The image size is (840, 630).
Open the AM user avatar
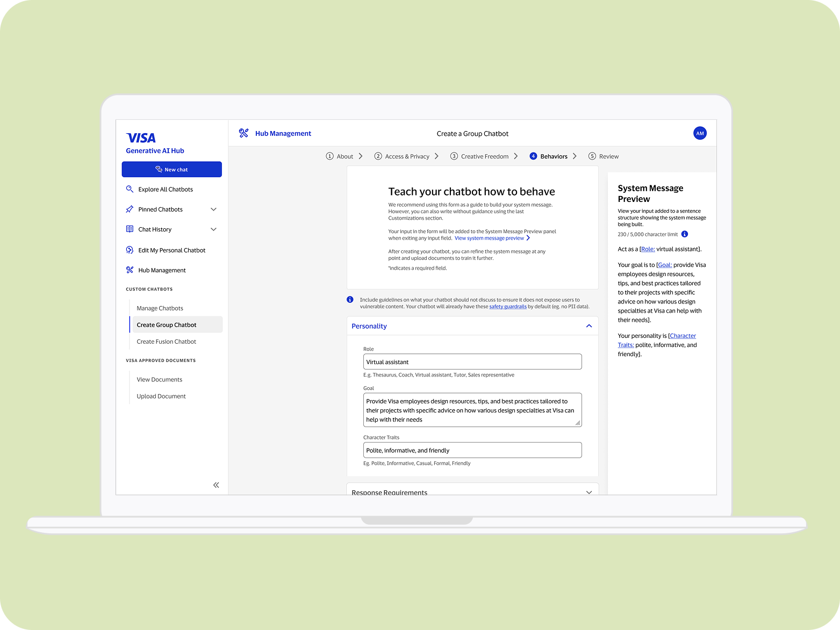pos(700,133)
